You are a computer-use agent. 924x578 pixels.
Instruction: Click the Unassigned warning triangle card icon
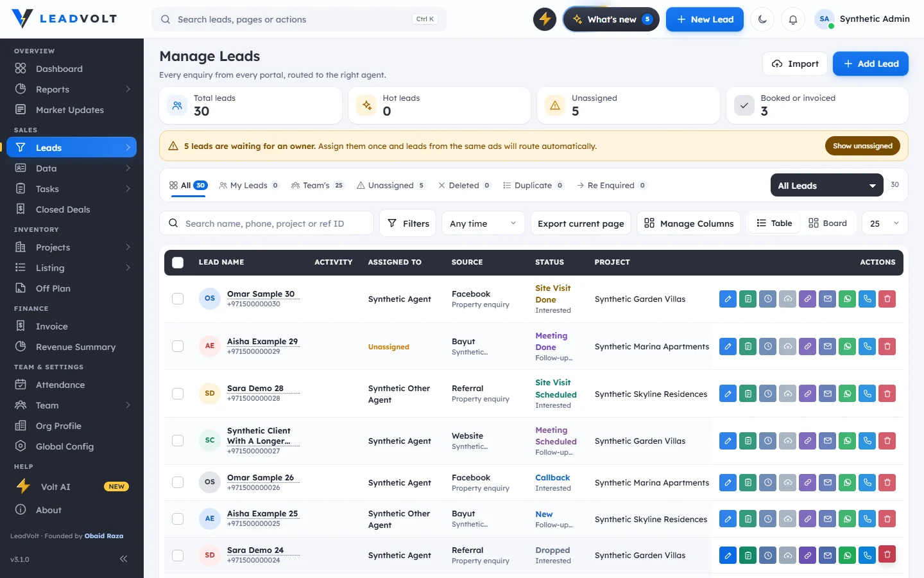click(555, 105)
